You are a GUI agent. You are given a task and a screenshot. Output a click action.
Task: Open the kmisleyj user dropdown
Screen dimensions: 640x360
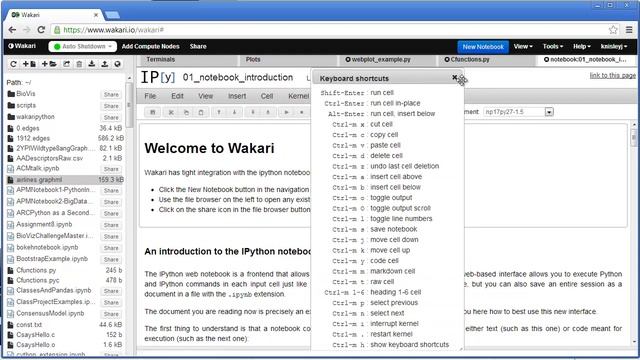click(x=614, y=47)
